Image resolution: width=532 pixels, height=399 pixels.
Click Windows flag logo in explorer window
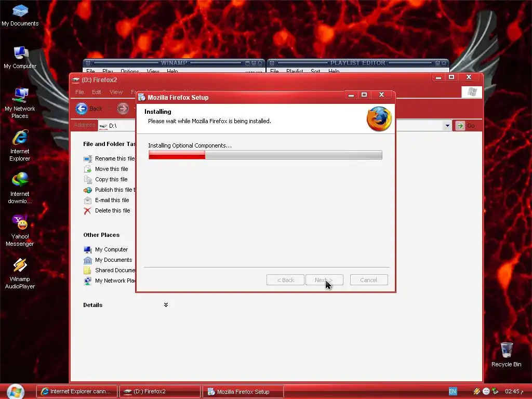tap(472, 92)
